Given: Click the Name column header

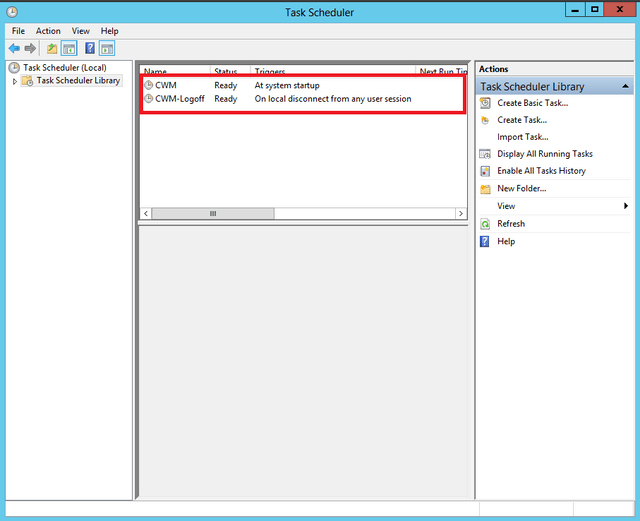Looking at the screenshot, I should point(175,70).
